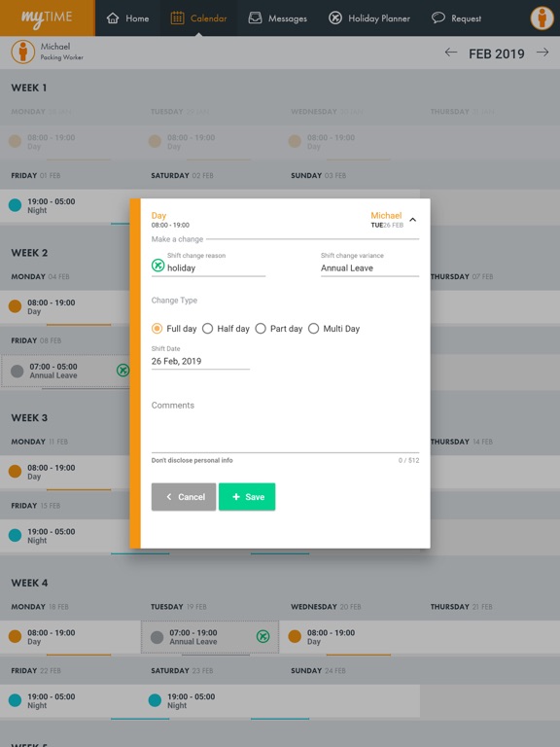This screenshot has height=747, width=560.
Task: Switch to the Calendar tab
Action: [x=198, y=18]
